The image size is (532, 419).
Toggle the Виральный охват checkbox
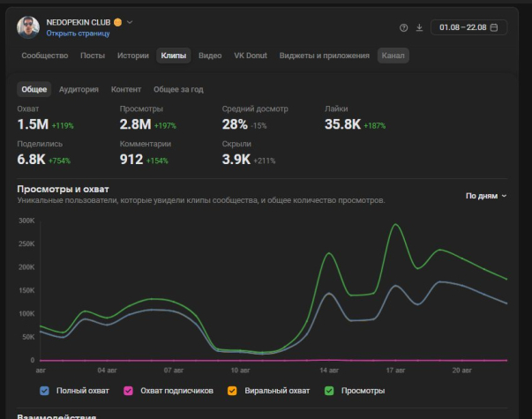pos(232,391)
